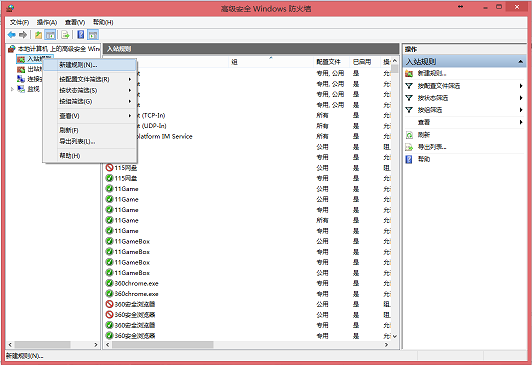Choose 导出列表(L)... in the context menu
The width and height of the screenshot is (532, 365).
click(90, 141)
